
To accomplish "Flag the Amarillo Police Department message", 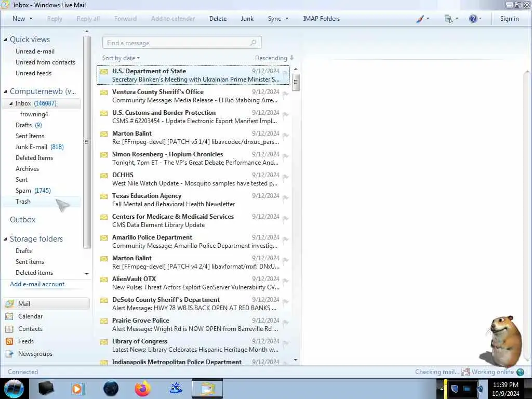I will (x=285, y=240).
